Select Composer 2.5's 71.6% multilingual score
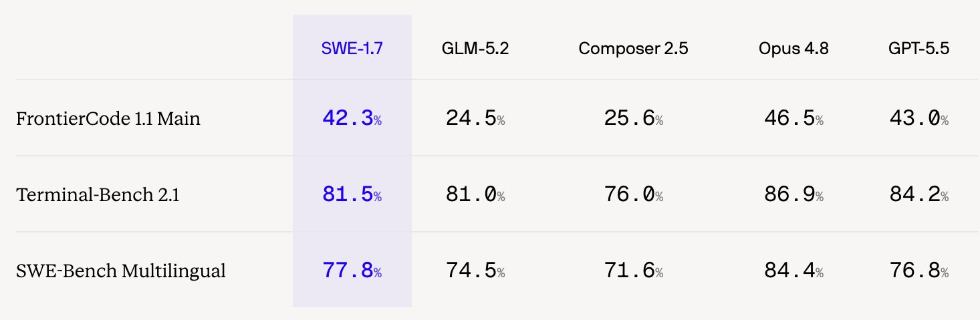 coord(633,271)
